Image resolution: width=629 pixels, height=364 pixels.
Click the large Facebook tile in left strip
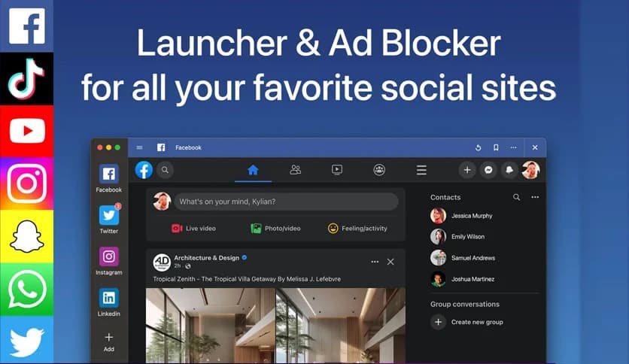26,26
